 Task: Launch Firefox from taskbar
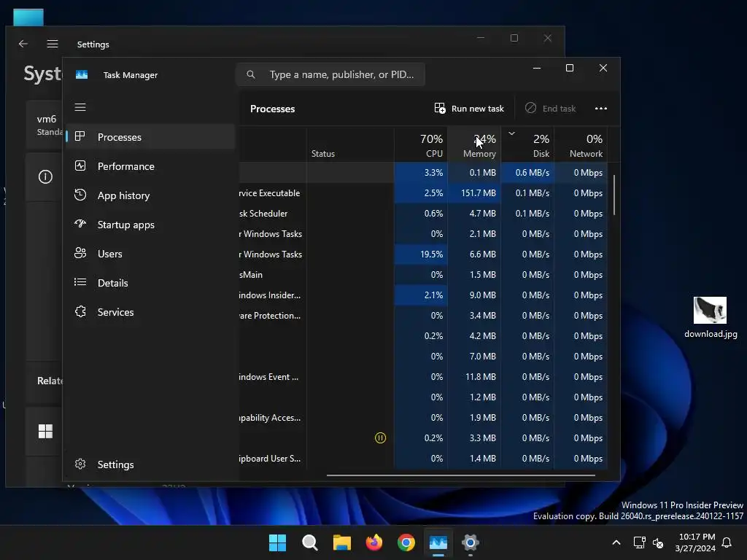pyautogui.click(x=374, y=542)
